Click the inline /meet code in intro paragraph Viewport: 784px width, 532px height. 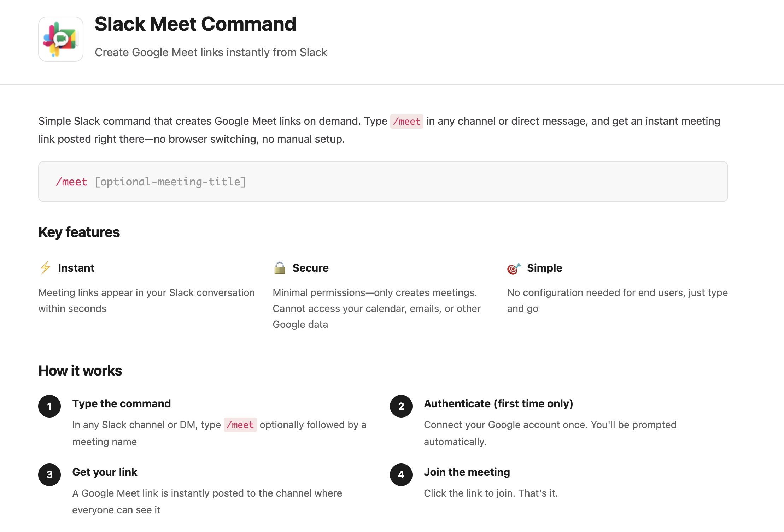(x=406, y=121)
